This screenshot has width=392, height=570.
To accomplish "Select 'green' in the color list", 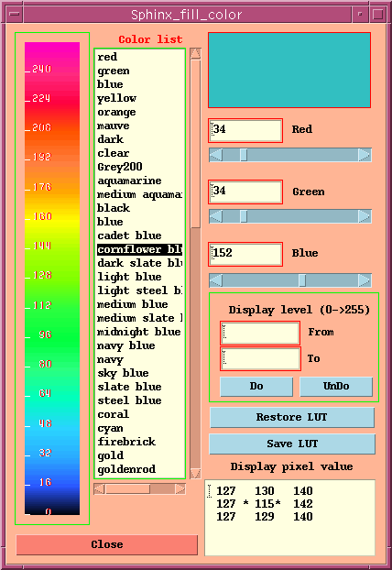I will coord(139,71).
